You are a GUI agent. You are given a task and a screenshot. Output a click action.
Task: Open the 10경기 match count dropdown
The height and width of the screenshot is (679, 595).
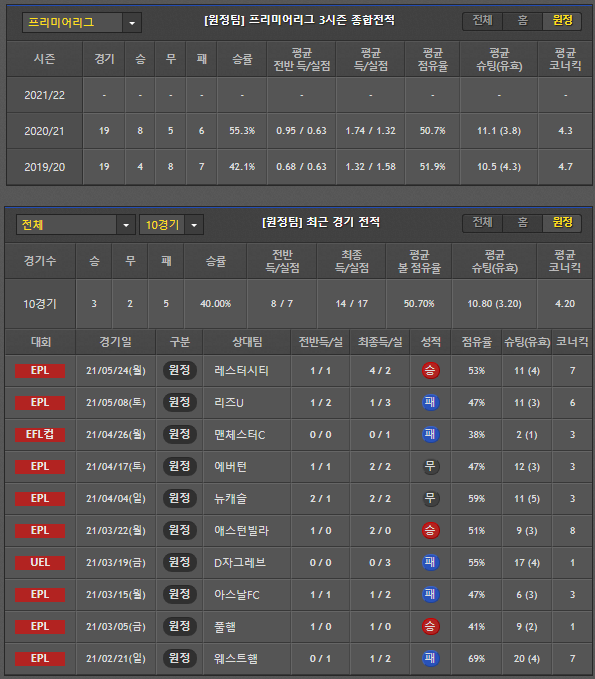[171, 225]
